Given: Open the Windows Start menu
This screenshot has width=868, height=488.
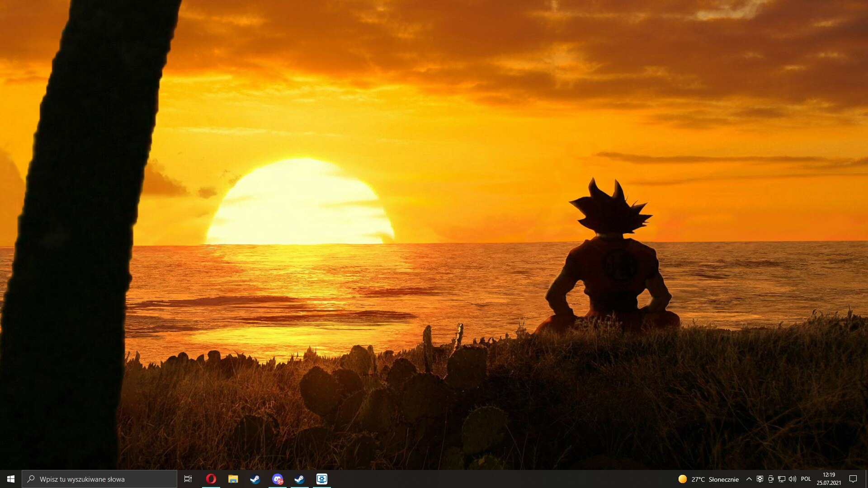Looking at the screenshot, I should pyautogui.click(x=11, y=479).
